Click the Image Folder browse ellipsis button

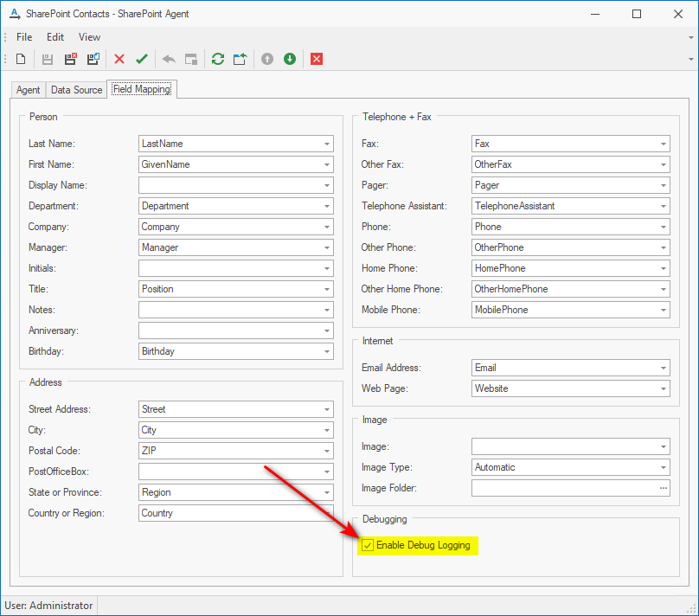pyautogui.click(x=664, y=488)
